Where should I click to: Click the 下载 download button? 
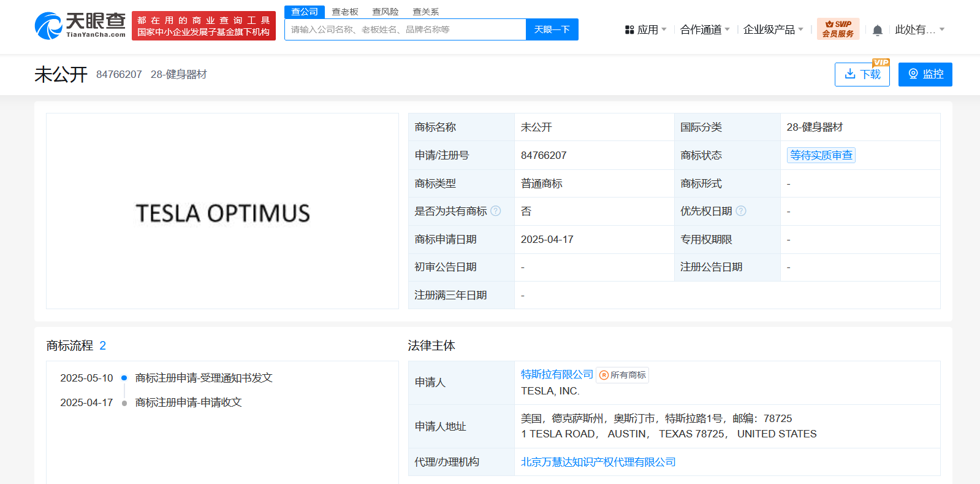[862, 74]
